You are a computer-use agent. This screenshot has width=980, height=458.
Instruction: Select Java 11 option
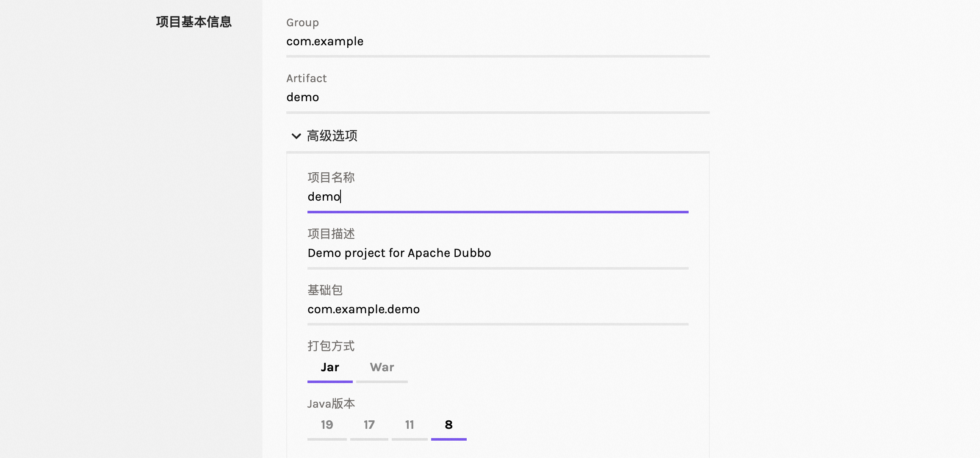coord(409,425)
